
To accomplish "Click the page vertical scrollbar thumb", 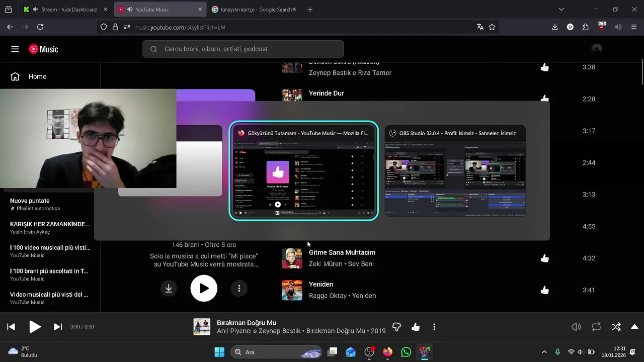I will 641,73.
